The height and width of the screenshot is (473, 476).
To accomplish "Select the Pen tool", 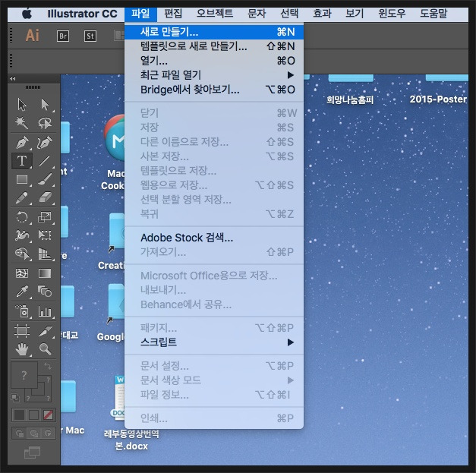I will point(22,143).
